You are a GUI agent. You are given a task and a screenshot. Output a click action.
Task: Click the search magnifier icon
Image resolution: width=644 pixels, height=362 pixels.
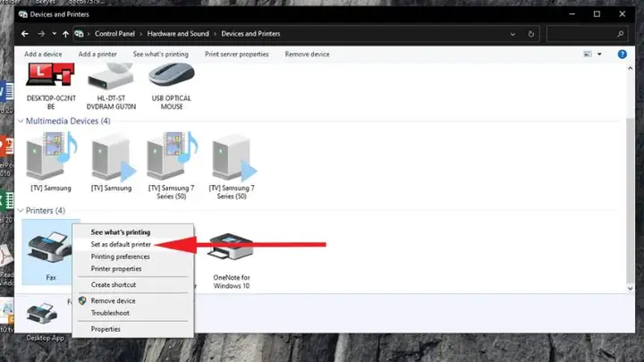pyautogui.click(x=620, y=34)
